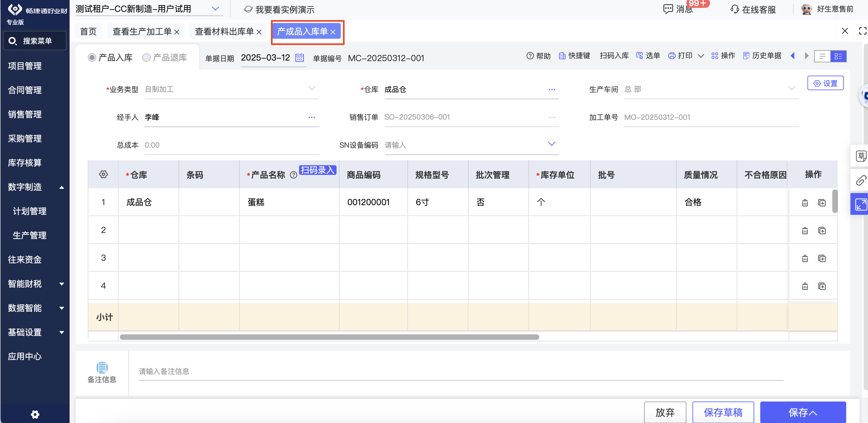Open 历史单据 in toolbar
Image resolution: width=868 pixels, height=423 pixels.
pyautogui.click(x=762, y=56)
